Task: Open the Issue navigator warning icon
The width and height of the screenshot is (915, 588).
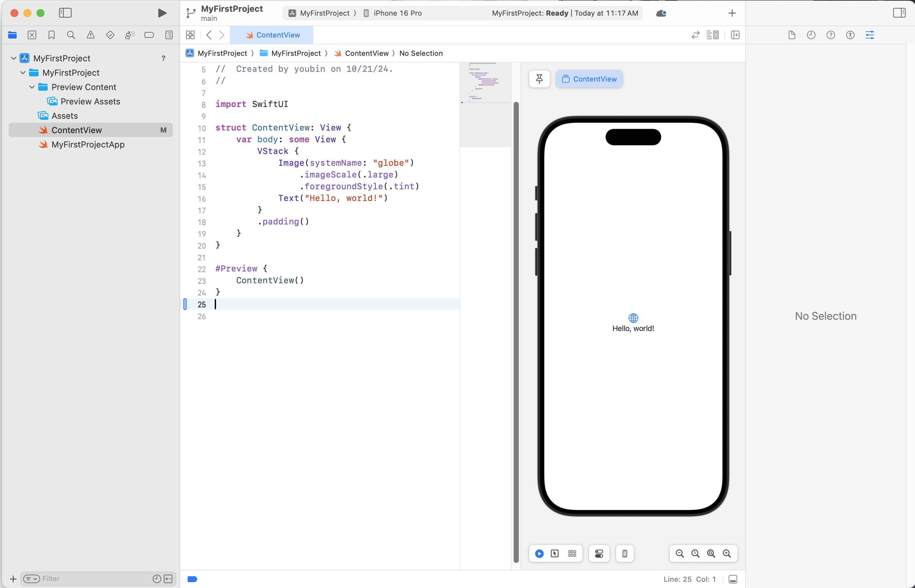Action: (90, 35)
